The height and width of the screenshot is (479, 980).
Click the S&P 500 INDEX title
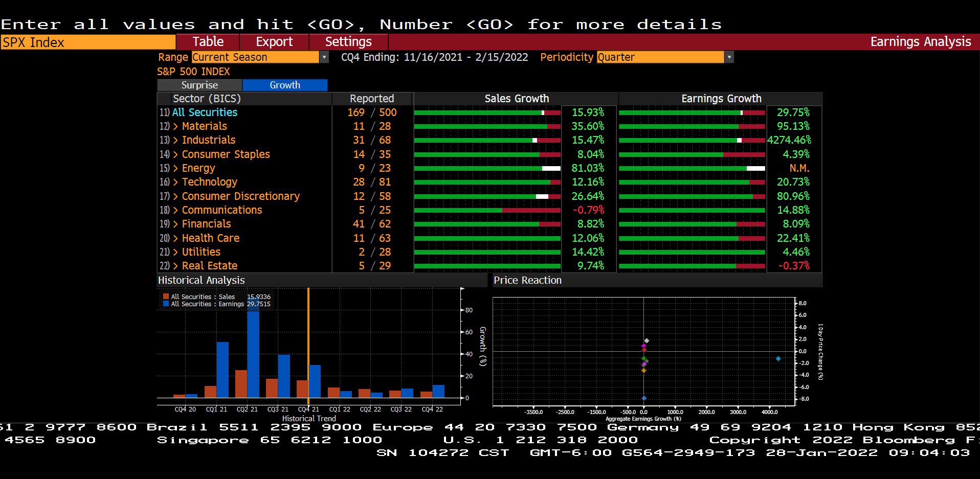pyautogui.click(x=193, y=72)
